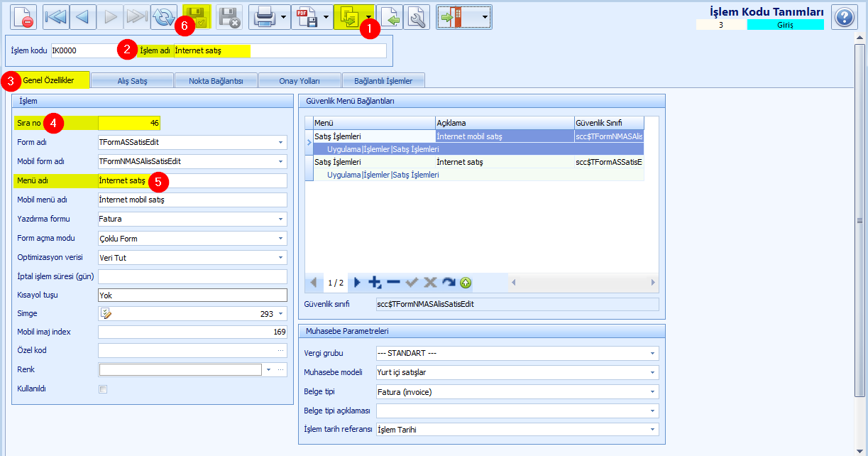Click the green up arrow in grid navigator
The height and width of the screenshot is (456, 868).
click(x=466, y=283)
